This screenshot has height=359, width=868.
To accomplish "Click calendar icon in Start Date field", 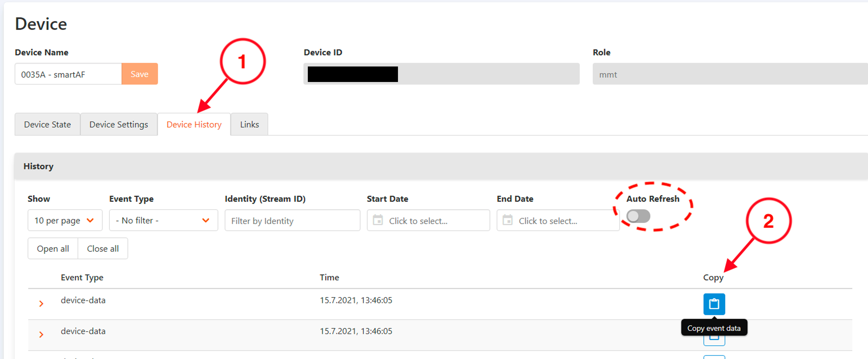I will [x=378, y=220].
